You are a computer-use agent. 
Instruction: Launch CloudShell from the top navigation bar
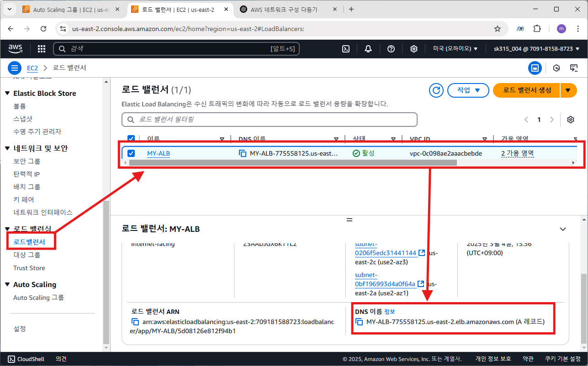[x=346, y=49]
